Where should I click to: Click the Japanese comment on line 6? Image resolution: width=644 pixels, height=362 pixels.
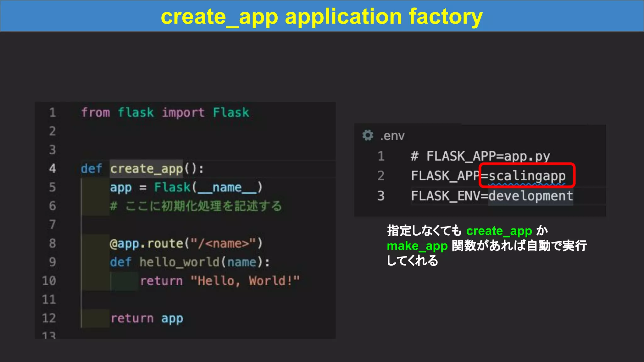tap(196, 206)
